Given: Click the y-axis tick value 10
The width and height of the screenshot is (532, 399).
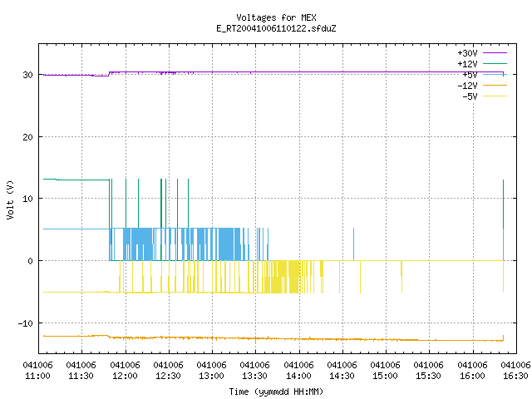Looking at the screenshot, I should point(27,199).
